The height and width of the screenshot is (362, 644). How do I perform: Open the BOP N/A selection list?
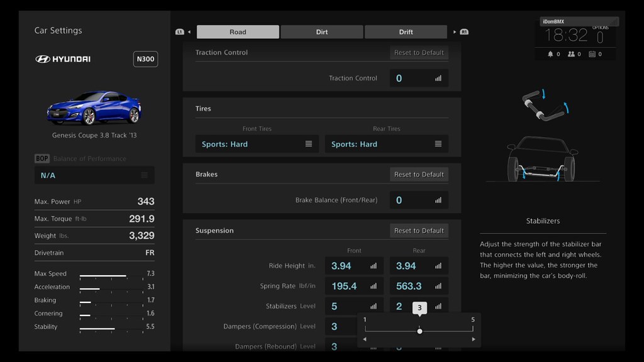tap(94, 175)
